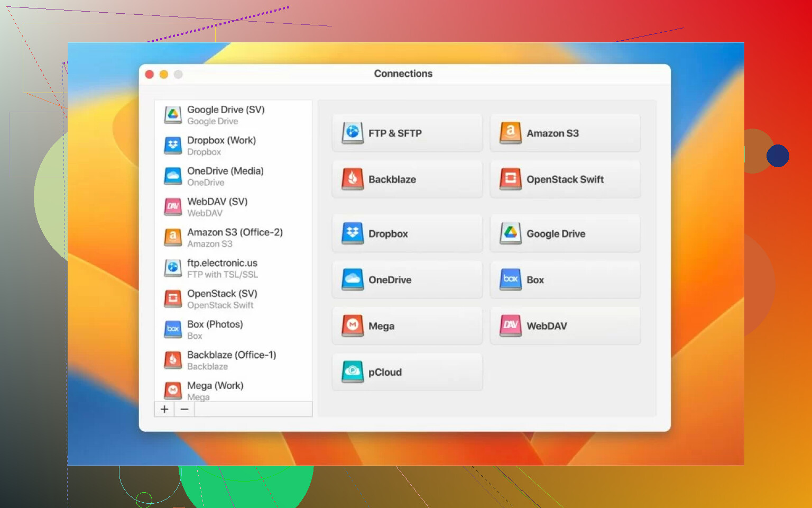Select 'Backblaze (Office-1)' in connections list
This screenshot has height=508, width=812.
[233, 360]
